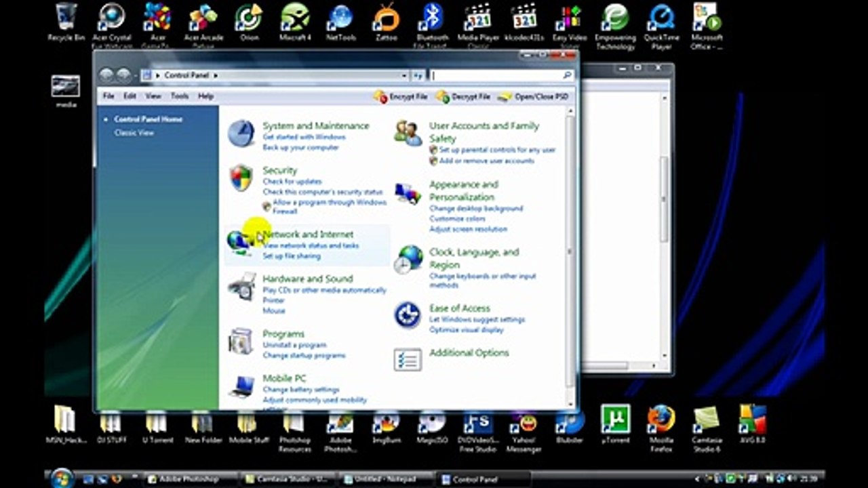
Task: Select the MagicISO desktop shortcut
Action: click(432, 428)
